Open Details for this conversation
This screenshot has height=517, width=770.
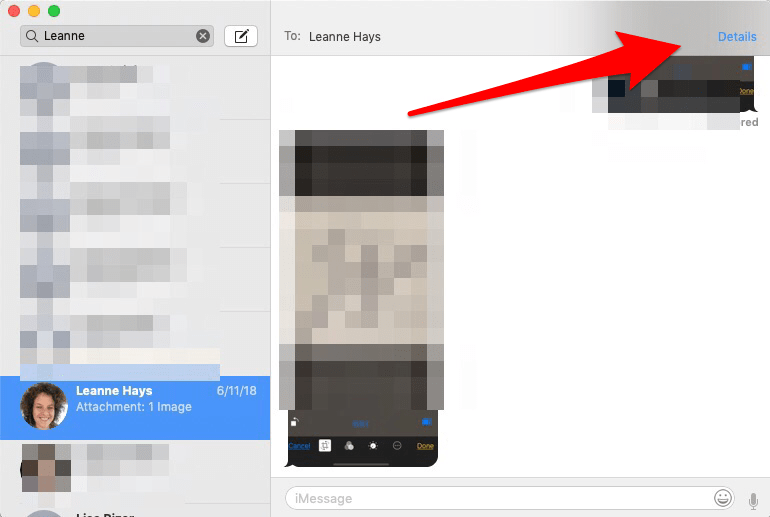tap(737, 37)
